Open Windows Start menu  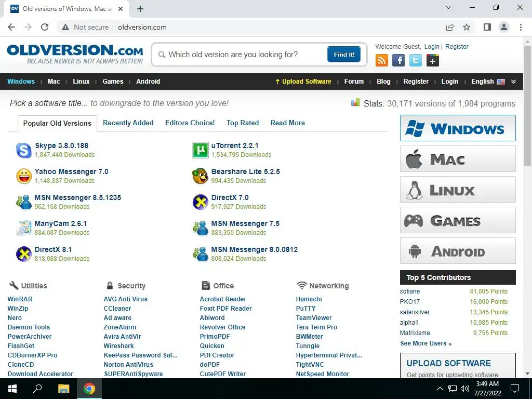pos(12,389)
